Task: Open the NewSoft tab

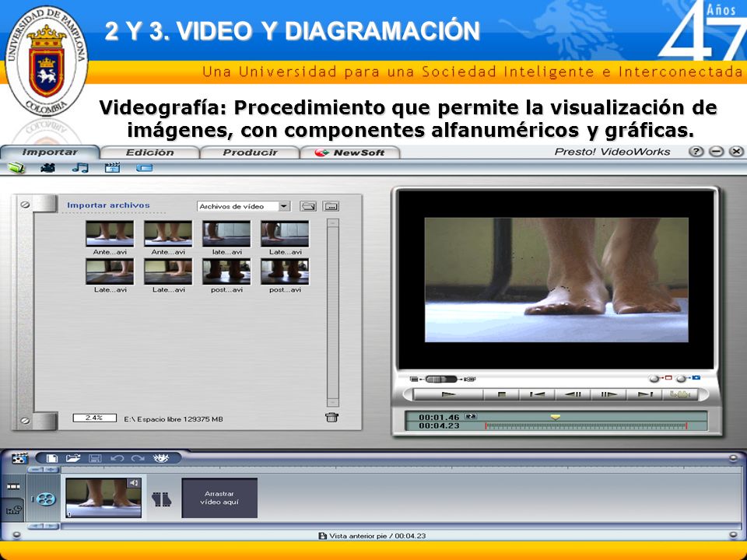Action: point(350,152)
